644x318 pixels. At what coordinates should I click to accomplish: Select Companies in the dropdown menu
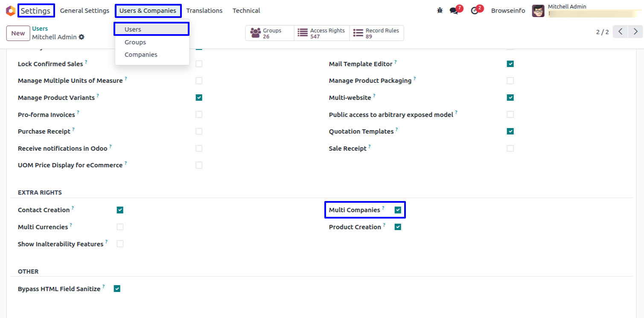click(152, 55)
